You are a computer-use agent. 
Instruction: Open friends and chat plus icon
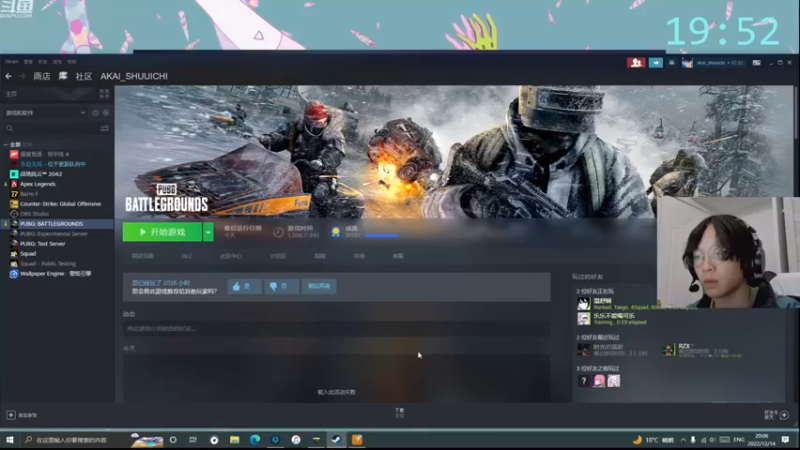[784, 415]
